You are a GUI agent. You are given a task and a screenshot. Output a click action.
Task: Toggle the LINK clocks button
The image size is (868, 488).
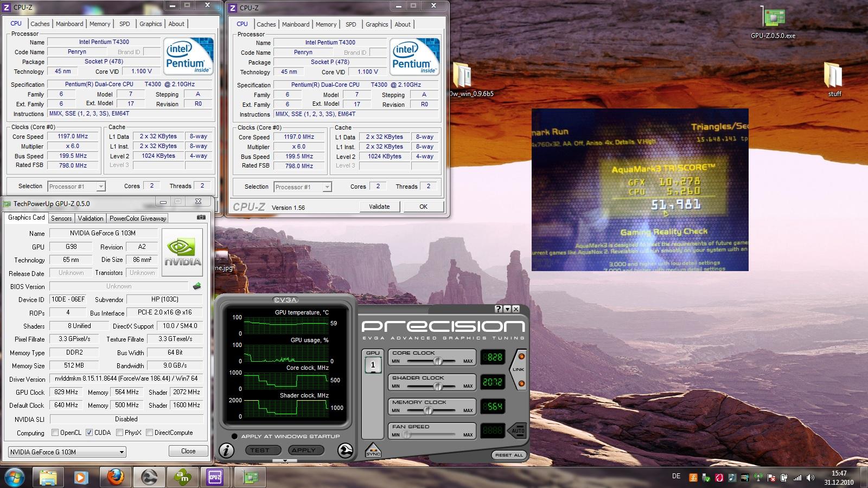519,369
